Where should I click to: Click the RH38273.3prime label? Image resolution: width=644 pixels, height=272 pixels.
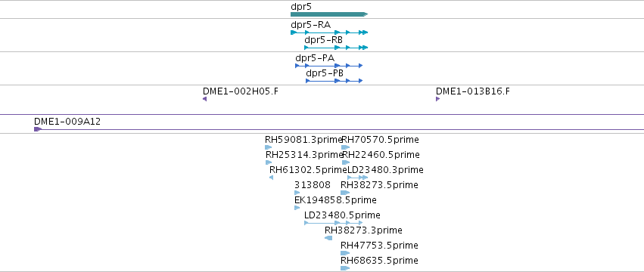pos(363,230)
